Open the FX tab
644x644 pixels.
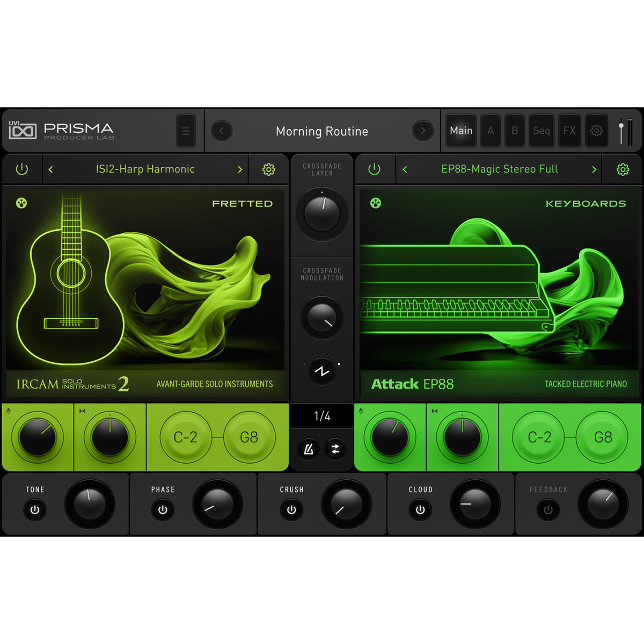coord(569,130)
